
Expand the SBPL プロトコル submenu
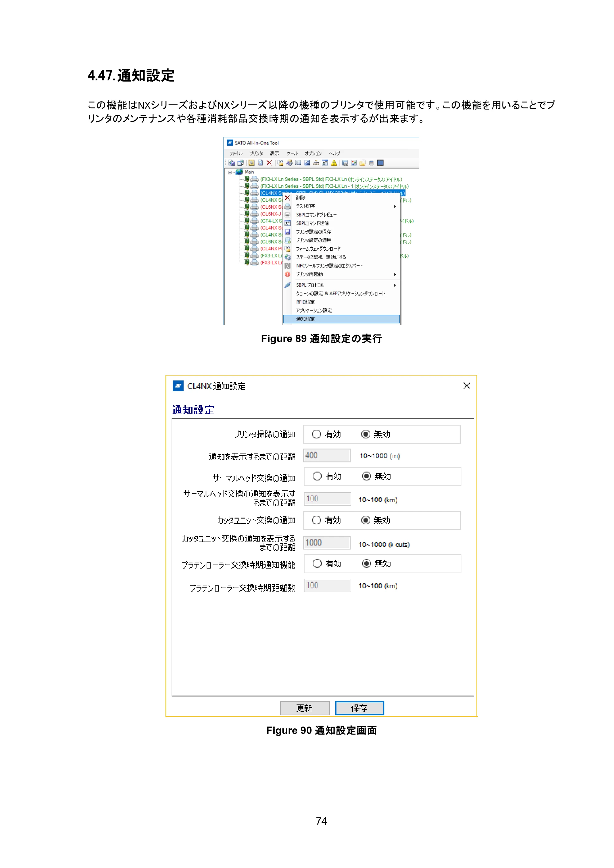pos(341,285)
